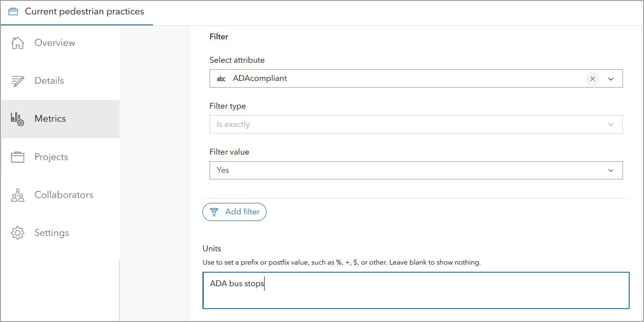Click the Settings gear icon
Viewport: 644px width, 322px height.
coord(18,233)
